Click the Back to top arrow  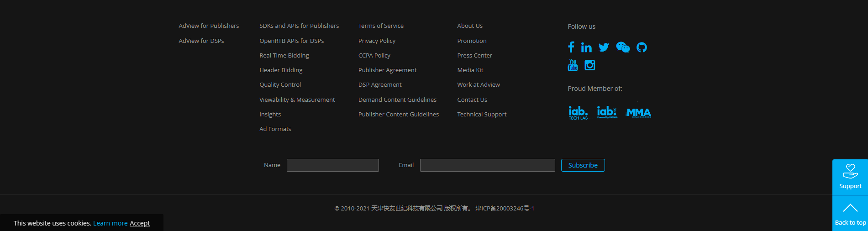(x=850, y=213)
